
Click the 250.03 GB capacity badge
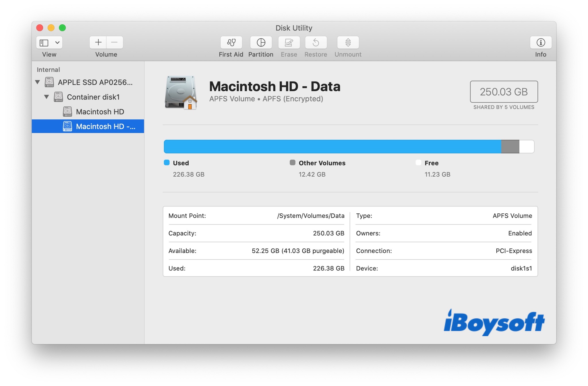504,92
